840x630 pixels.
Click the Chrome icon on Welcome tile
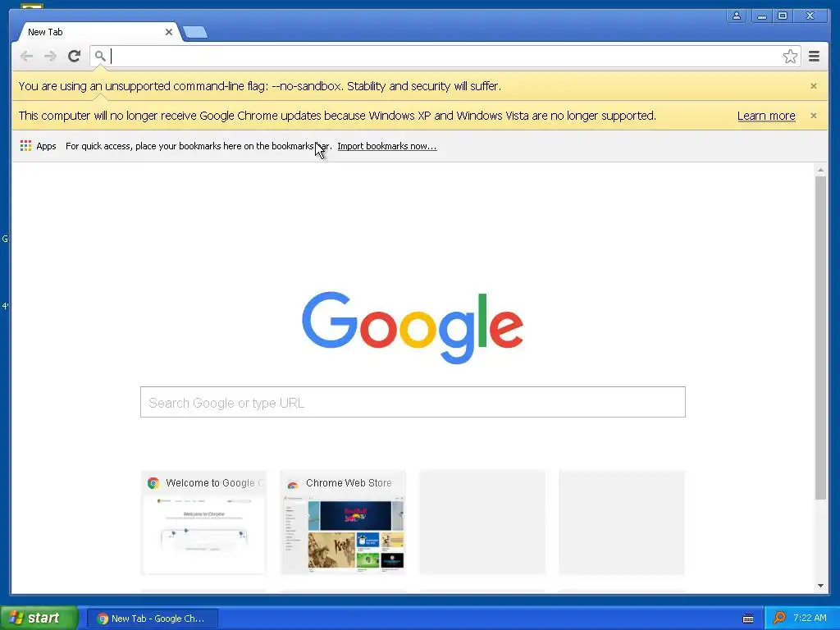coord(153,482)
